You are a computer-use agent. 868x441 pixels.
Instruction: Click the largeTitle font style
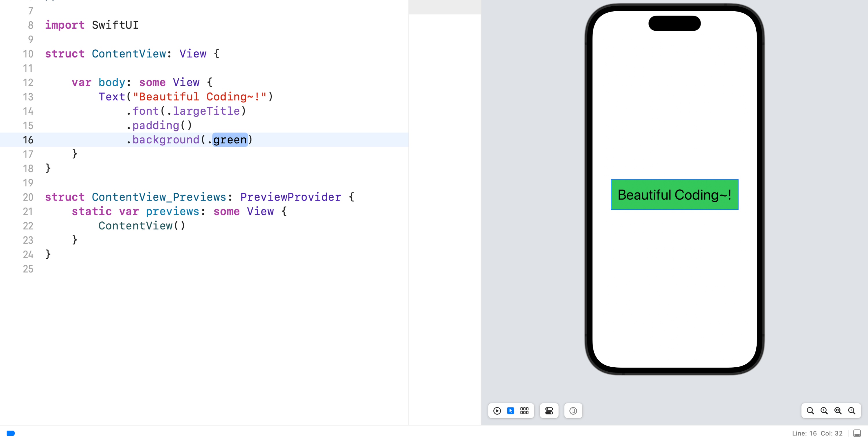pyautogui.click(x=206, y=111)
